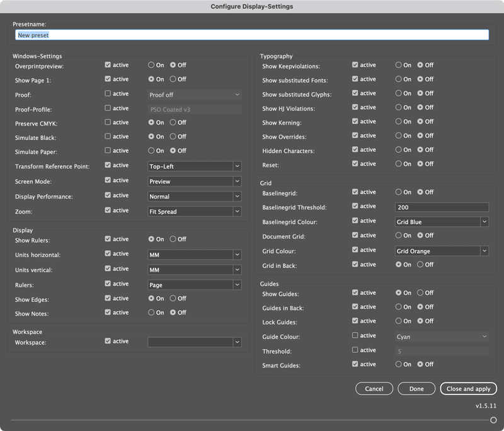Turn Smart Guides On
The width and height of the screenshot is (504, 431).
399,364
